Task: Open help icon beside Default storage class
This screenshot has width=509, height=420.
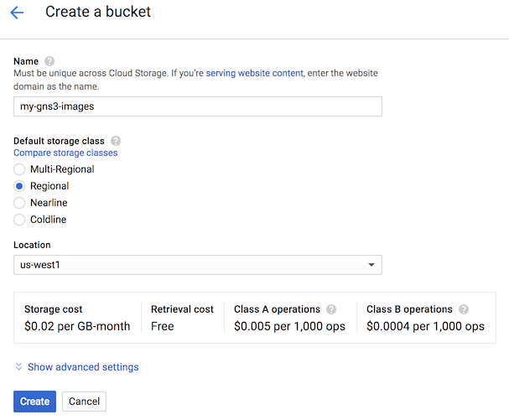Action: pos(116,141)
